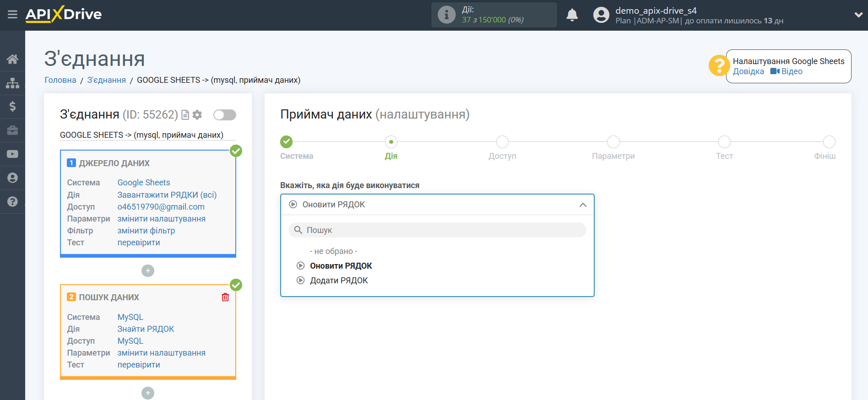Go to Home in sidebar
Viewport: 868px width, 400px height.
[x=12, y=59]
